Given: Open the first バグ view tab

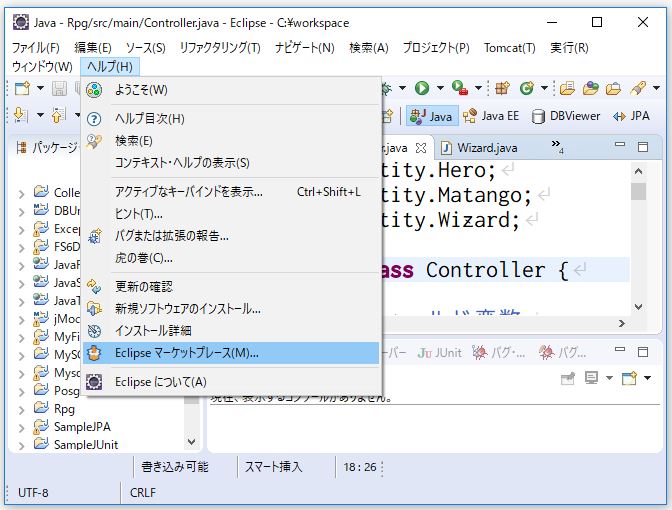Looking at the screenshot, I should 498,353.
